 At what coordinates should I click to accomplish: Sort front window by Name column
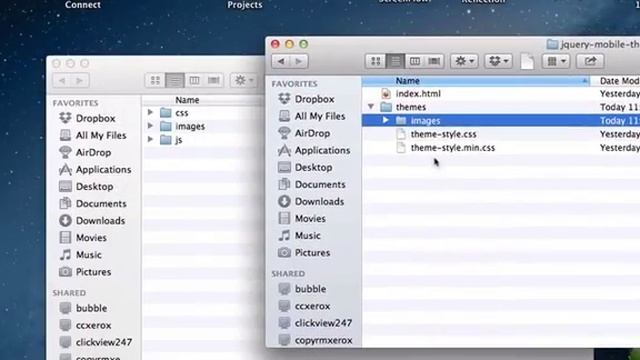[476, 81]
